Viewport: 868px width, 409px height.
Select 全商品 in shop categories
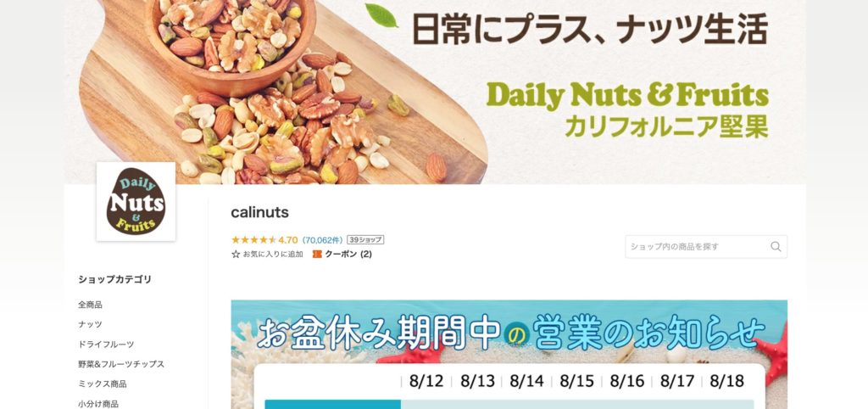tap(90, 305)
